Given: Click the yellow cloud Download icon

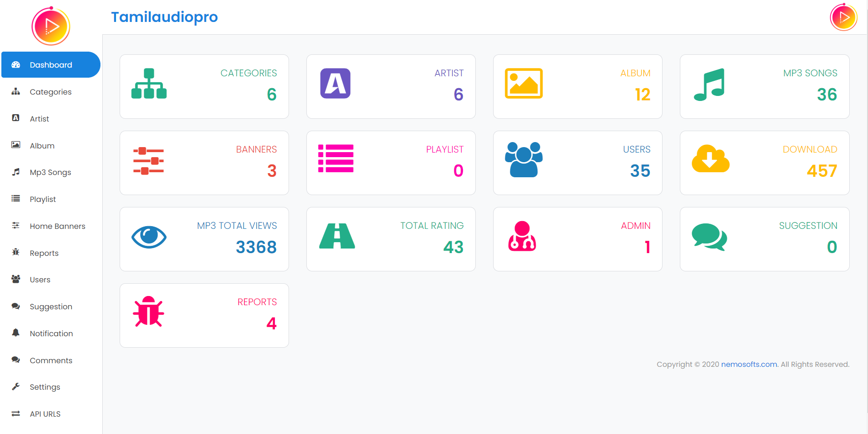Looking at the screenshot, I should 710,159.
